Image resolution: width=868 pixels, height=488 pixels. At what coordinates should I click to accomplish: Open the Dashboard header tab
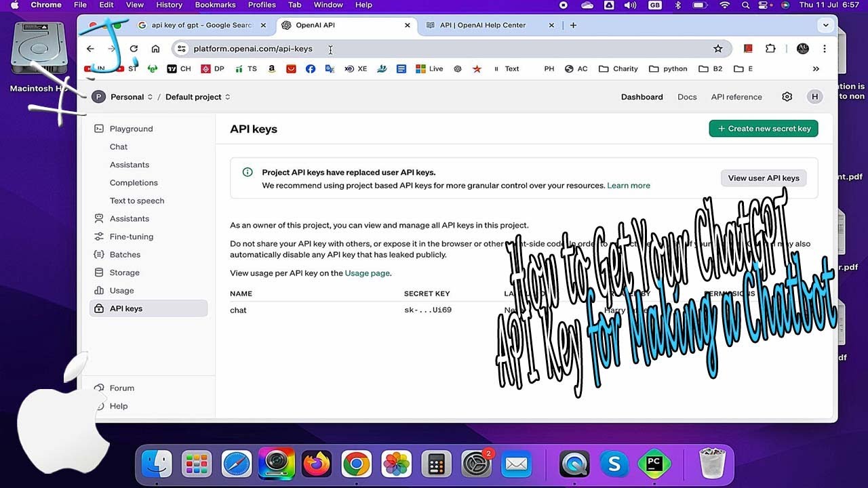(x=642, y=97)
